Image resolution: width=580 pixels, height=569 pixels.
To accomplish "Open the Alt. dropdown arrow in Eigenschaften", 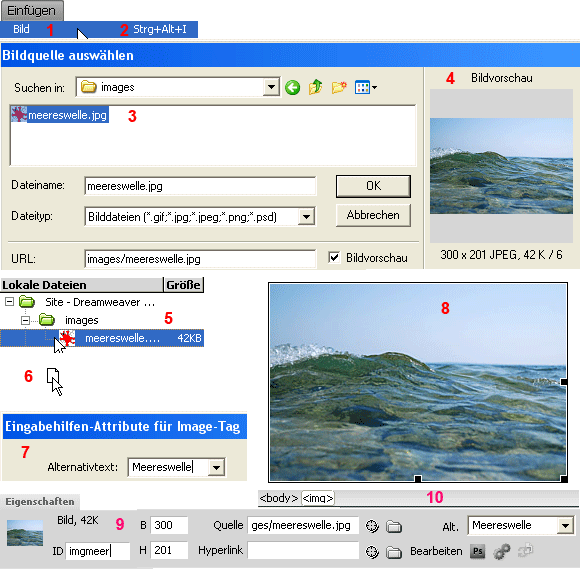I will coord(565,525).
